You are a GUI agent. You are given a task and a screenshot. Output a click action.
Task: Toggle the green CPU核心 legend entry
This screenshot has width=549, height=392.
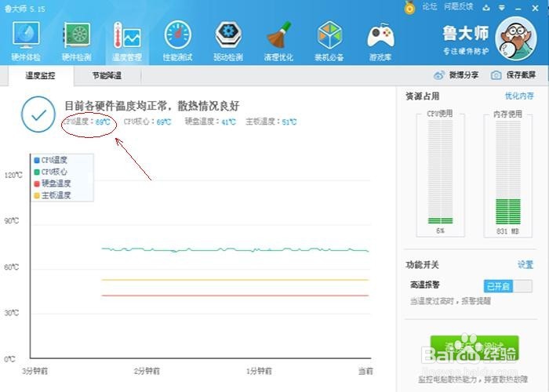tap(51, 172)
